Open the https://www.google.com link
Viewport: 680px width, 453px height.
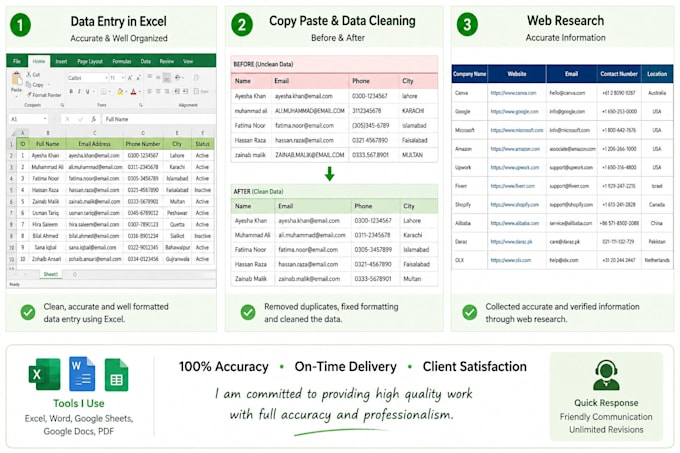coord(515,111)
